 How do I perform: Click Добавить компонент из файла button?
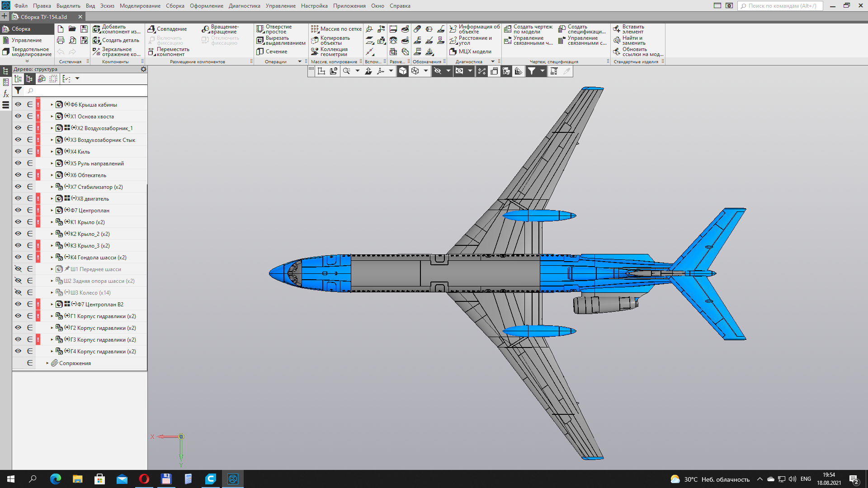(117, 29)
